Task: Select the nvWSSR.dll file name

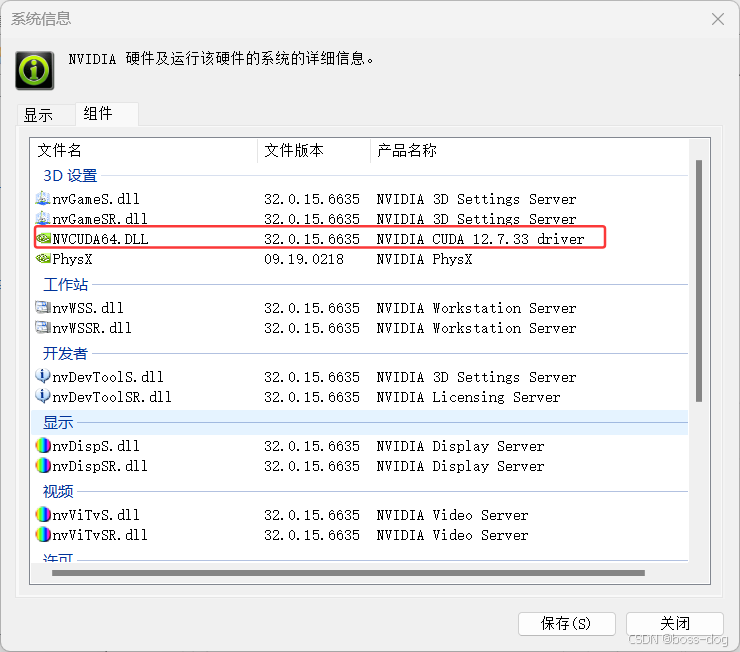Action: click(x=92, y=328)
